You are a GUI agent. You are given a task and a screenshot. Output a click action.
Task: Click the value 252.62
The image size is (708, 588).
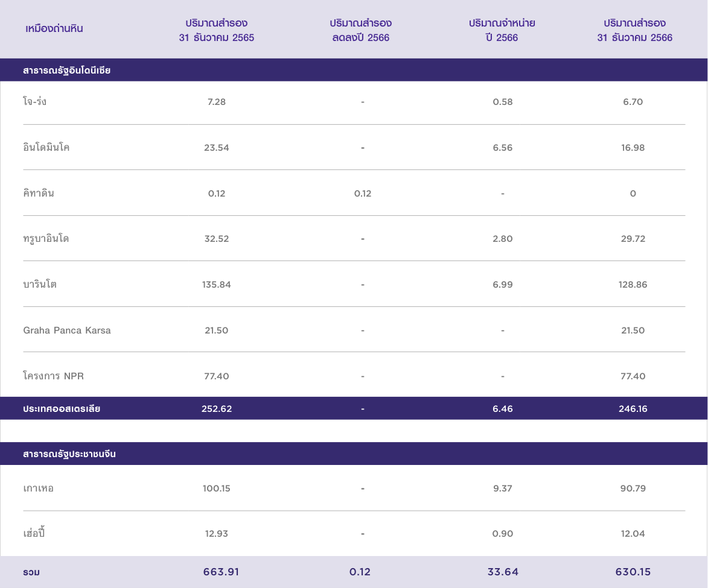tap(217, 409)
